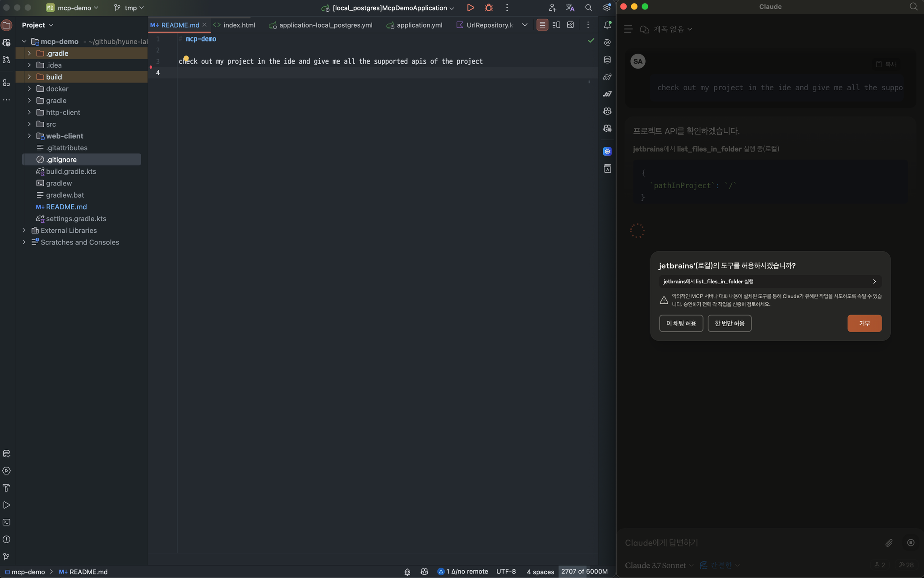Open Claude 3.7 Sonnet model selector

(x=659, y=565)
